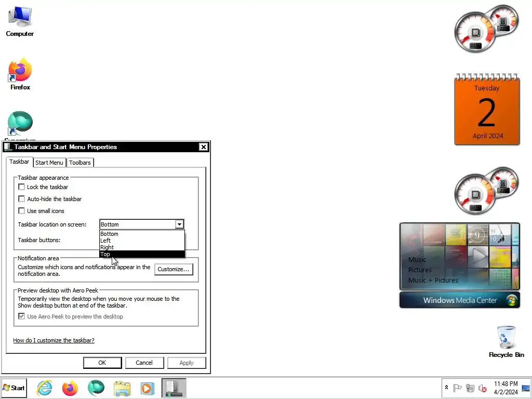
Task: Click the Action Center flag icon
Action: pos(457,388)
